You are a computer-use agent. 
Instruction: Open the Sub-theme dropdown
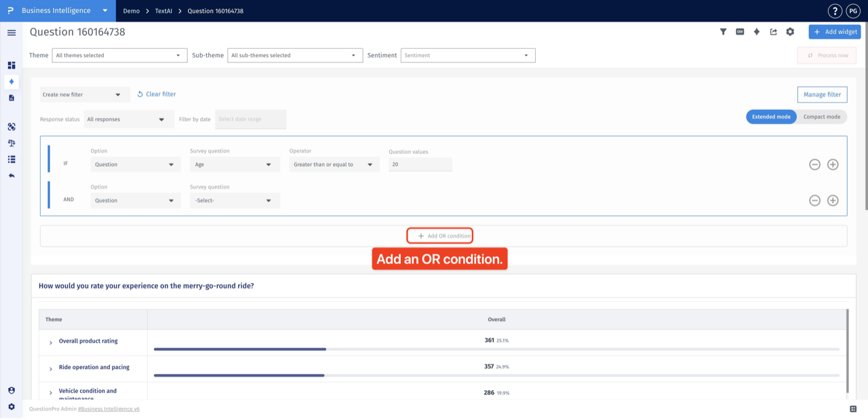(x=295, y=56)
